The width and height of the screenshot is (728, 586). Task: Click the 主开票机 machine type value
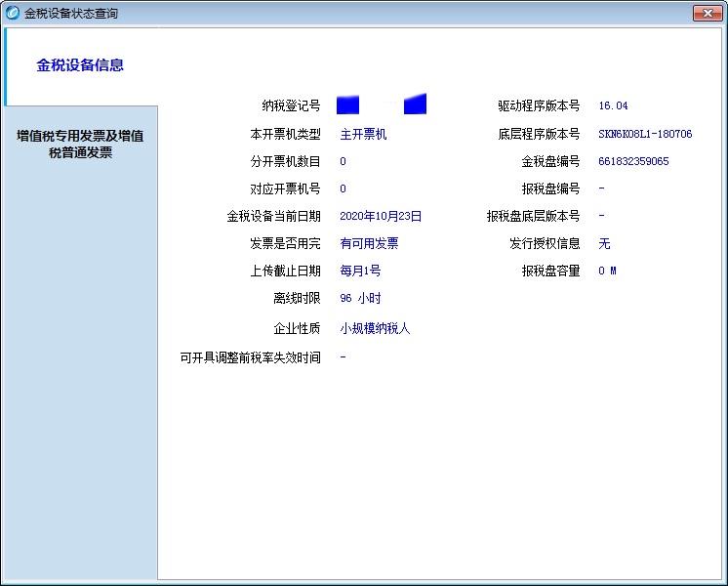pyautogui.click(x=363, y=134)
